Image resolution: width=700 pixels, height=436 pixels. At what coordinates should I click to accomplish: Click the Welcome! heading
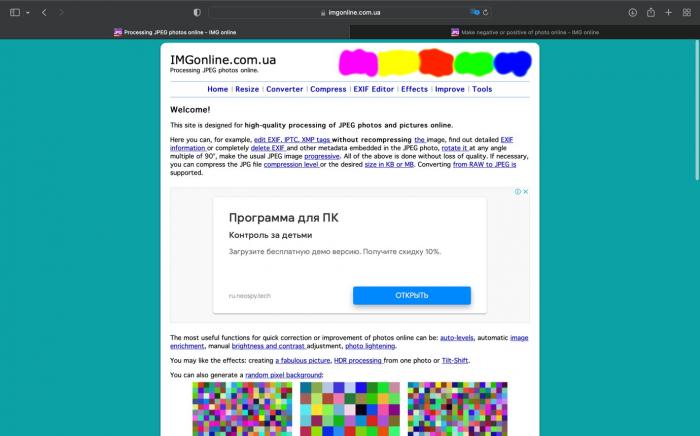pyautogui.click(x=190, y=110)
